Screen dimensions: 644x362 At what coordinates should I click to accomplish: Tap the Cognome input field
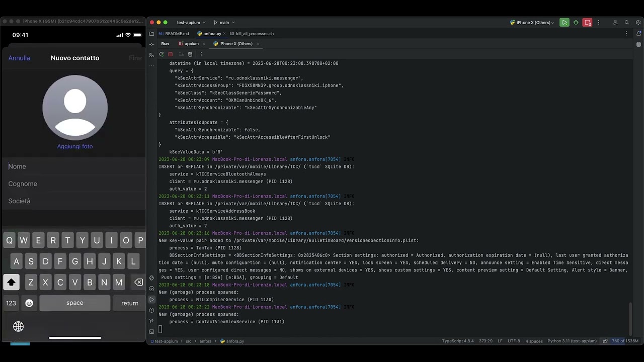click(74, 184)
